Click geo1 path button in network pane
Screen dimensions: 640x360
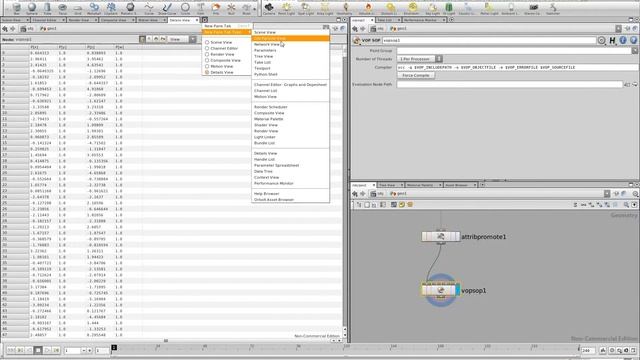(399, 194)
